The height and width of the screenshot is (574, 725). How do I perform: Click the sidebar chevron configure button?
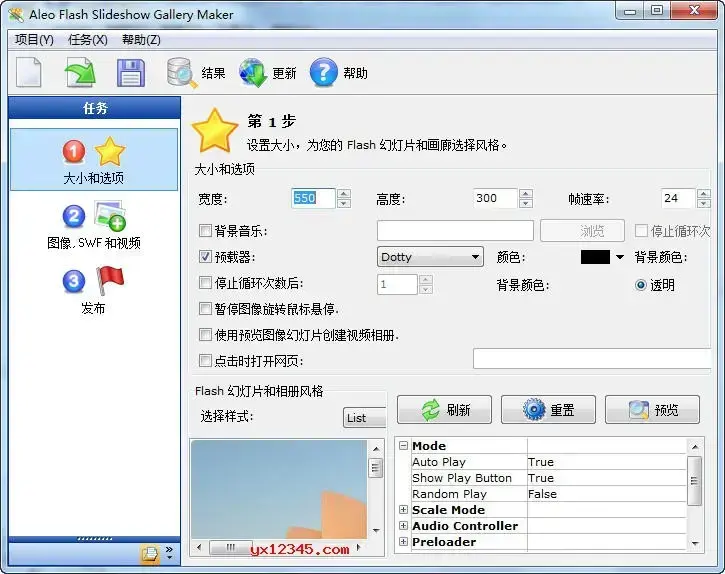pyautogui.click(x=169, y=553)
